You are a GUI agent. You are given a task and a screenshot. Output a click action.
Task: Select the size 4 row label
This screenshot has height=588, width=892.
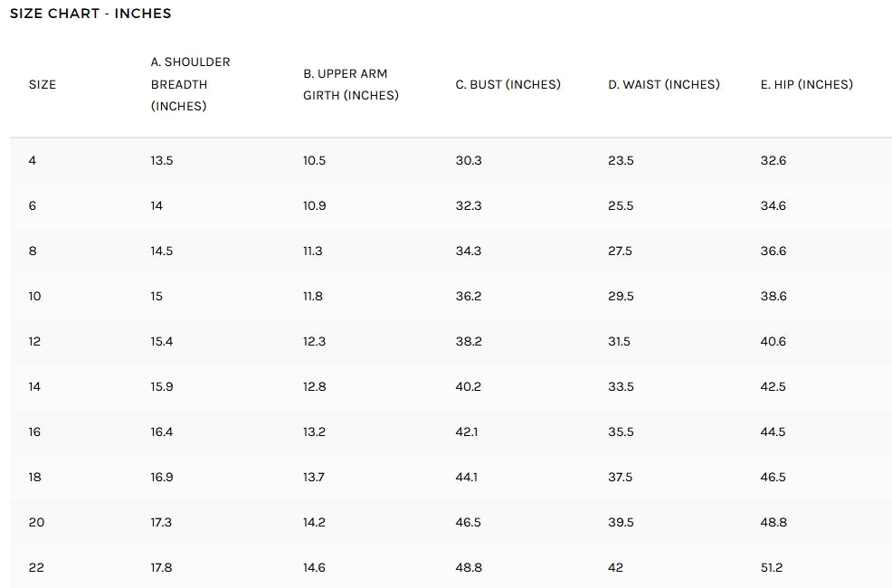click(x=33, y=160)
